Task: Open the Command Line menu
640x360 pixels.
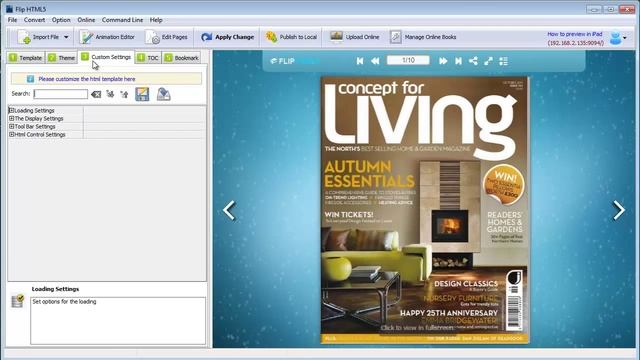Action: coord(122,20)
